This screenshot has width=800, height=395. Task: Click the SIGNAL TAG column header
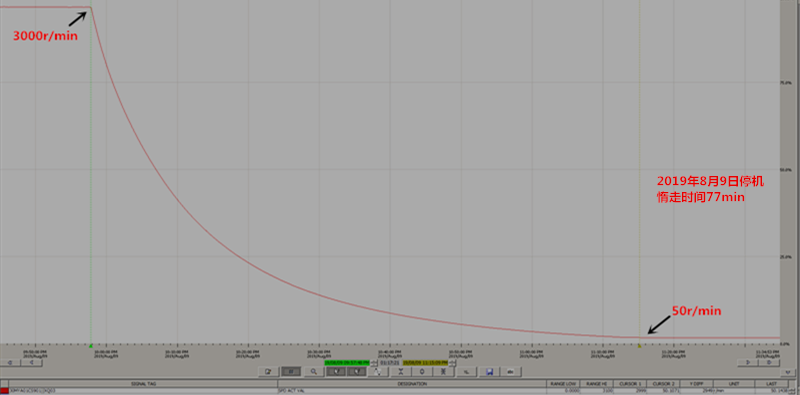point(143,384)
